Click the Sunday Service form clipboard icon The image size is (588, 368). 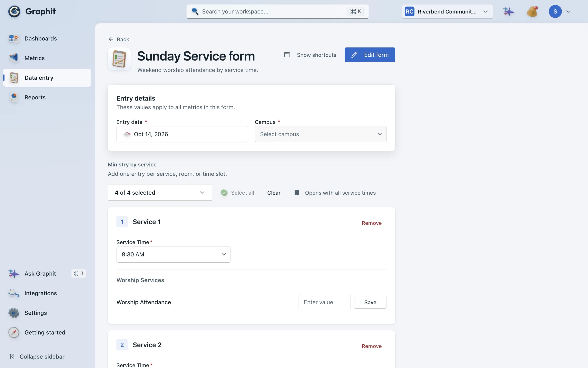point(119,59)
